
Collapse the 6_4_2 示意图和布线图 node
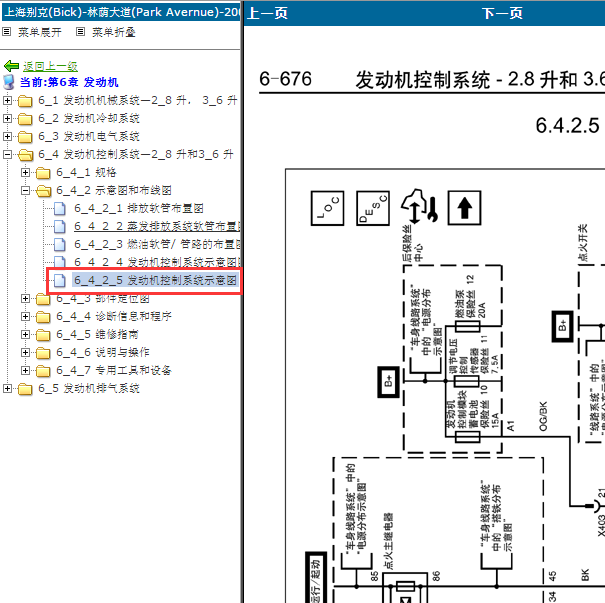pos(25,190)
